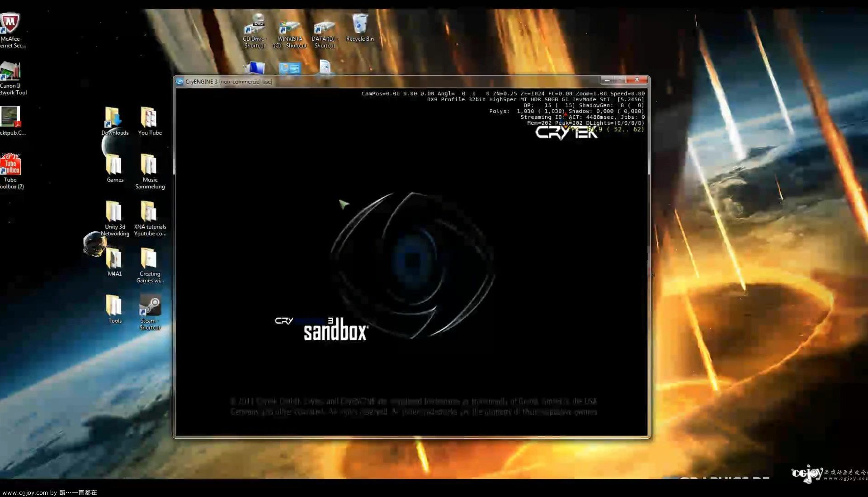Click the CryENGINE sandbox splash logo
The height and width of the screenshot is (497, 868).
click(x=322, y=329)
